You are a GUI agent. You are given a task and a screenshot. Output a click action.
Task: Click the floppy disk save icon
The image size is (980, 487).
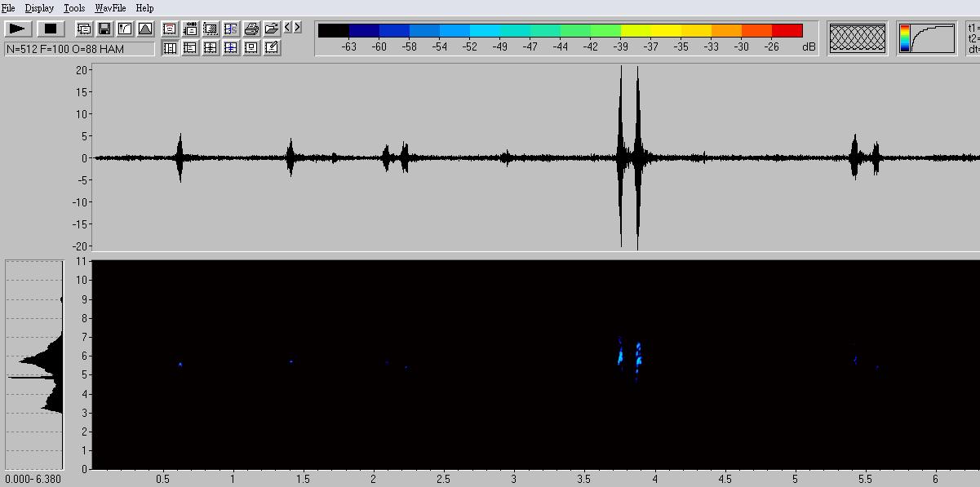104,29
